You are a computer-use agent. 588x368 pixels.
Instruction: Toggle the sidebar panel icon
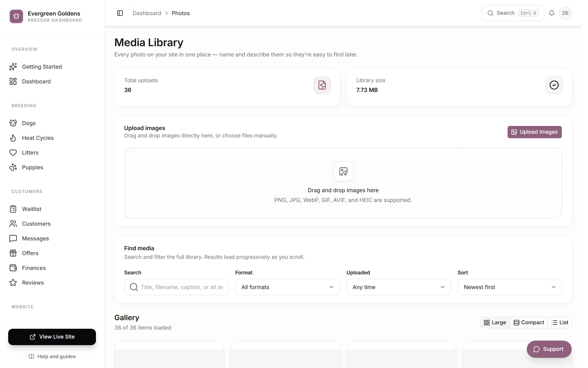coord(120,13)
